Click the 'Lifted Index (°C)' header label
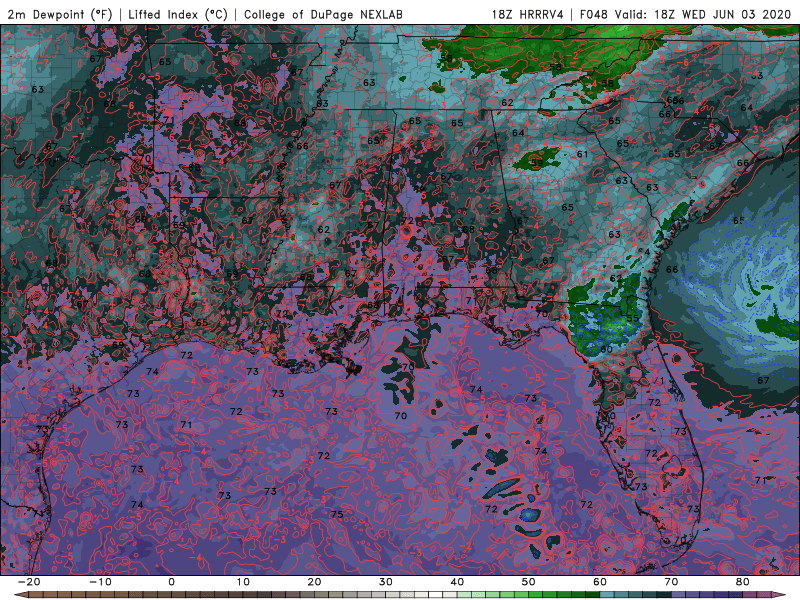 [x=177, y=15]
